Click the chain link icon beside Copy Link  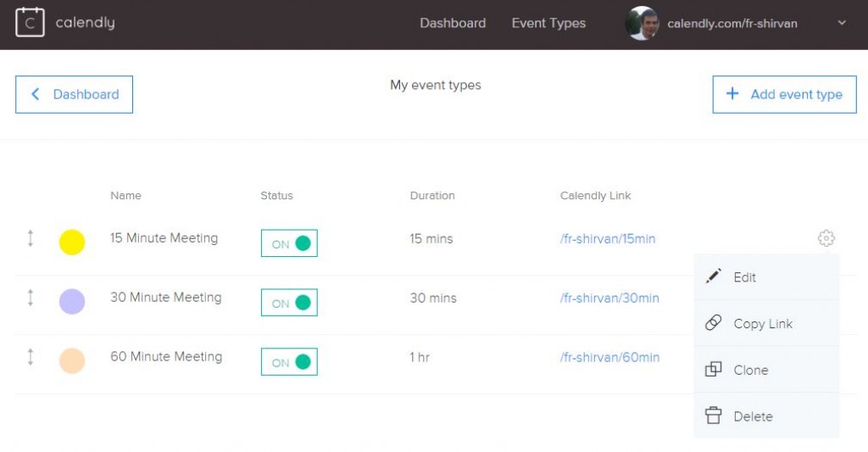point(713,322)
